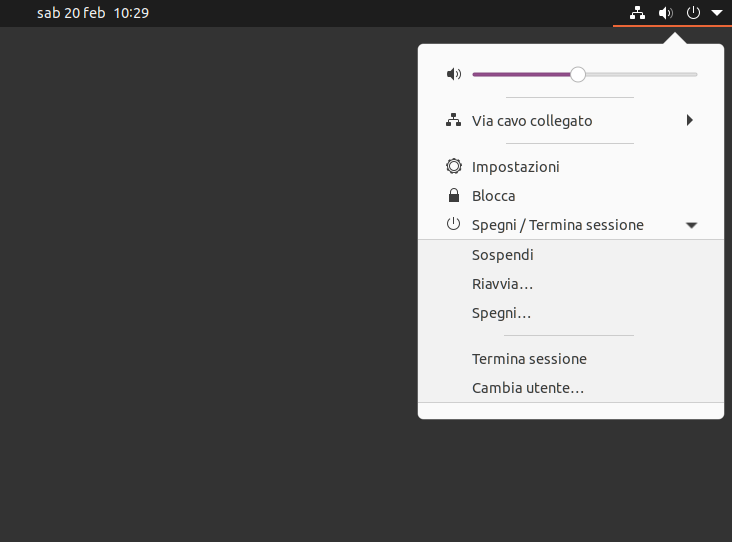Click power icon beside Spegni / Termina sessione
This screenshot has height=542, width=732.
[453, 224]
